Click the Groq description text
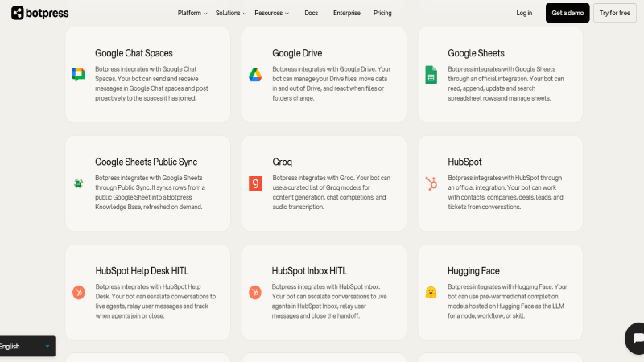644x362 pixels. pyautogui.click(x=331, y=192)
